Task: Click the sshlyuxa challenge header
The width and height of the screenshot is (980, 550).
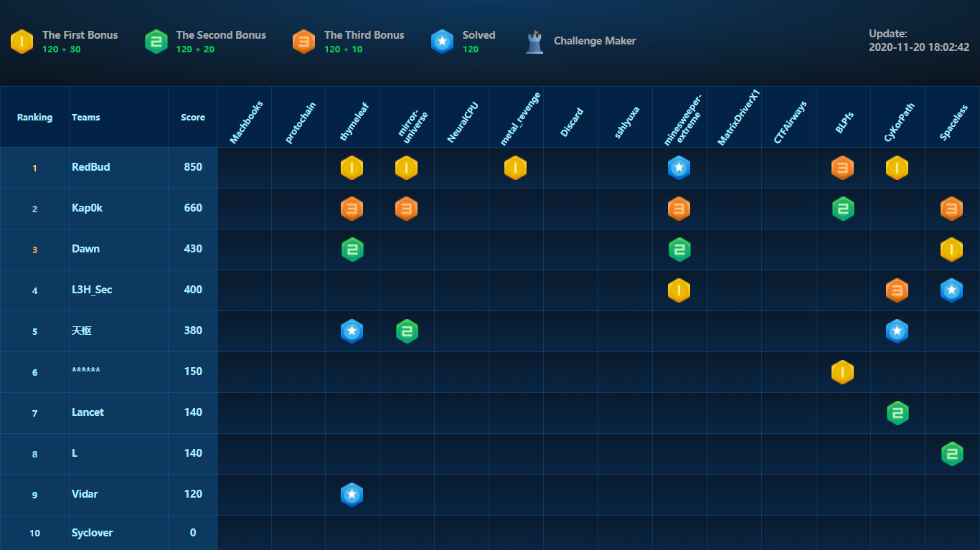Action: point(627,123)
